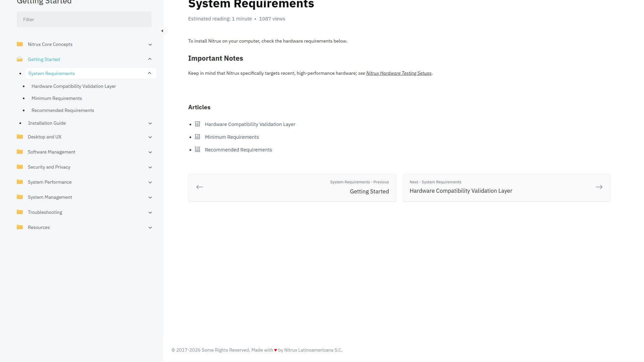This screenshot has width=644, height=362.
Task: Click document icon beside Minimum Requirements article
Action: [198, 137]
